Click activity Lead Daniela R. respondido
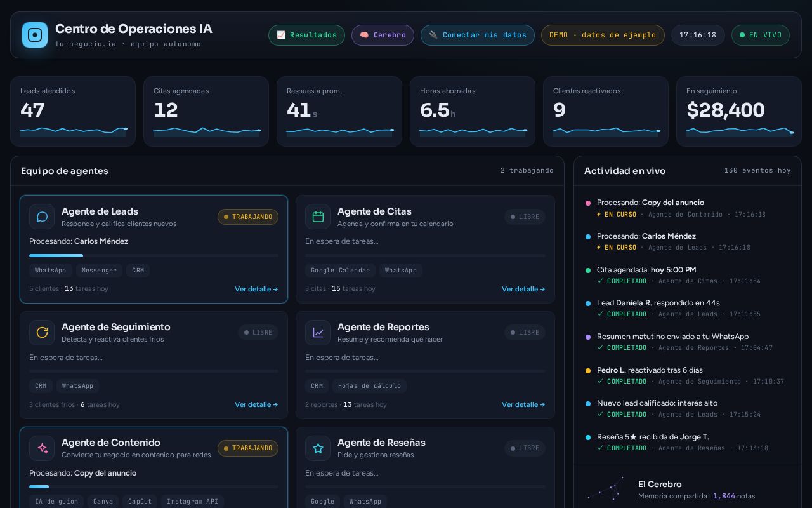The image size is (812, 508). pyautogui.click(x=688, y=308)
